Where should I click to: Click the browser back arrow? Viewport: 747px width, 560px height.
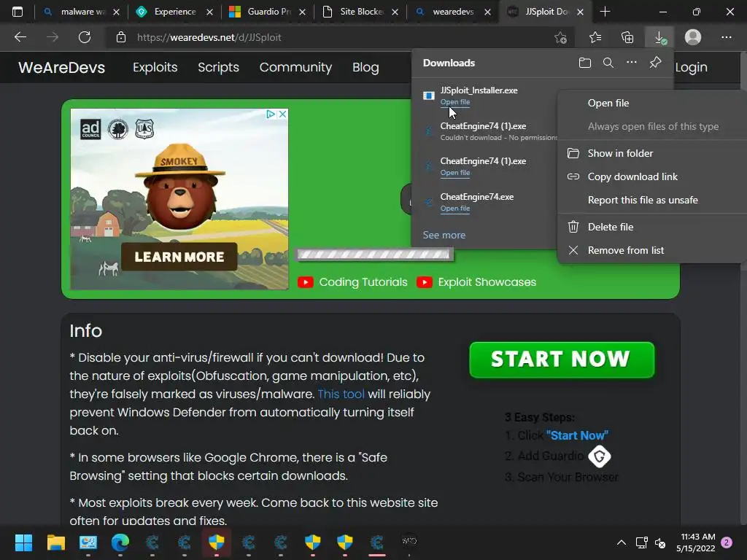(x=20, y=37)
